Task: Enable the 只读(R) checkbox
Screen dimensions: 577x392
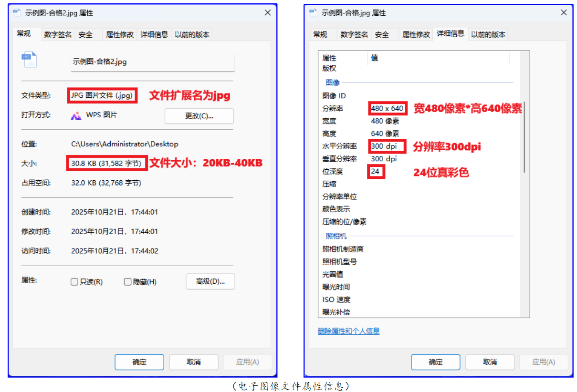Action: point(74,282)
